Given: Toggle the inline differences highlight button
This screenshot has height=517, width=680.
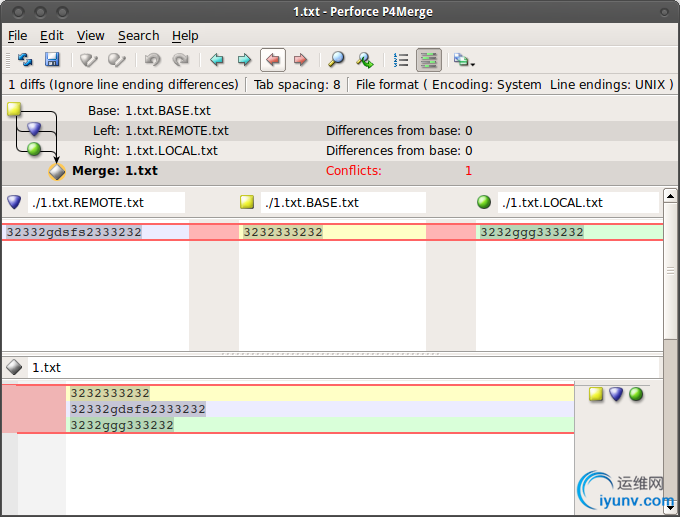Looking at the screenshot, I should (428, 60).
